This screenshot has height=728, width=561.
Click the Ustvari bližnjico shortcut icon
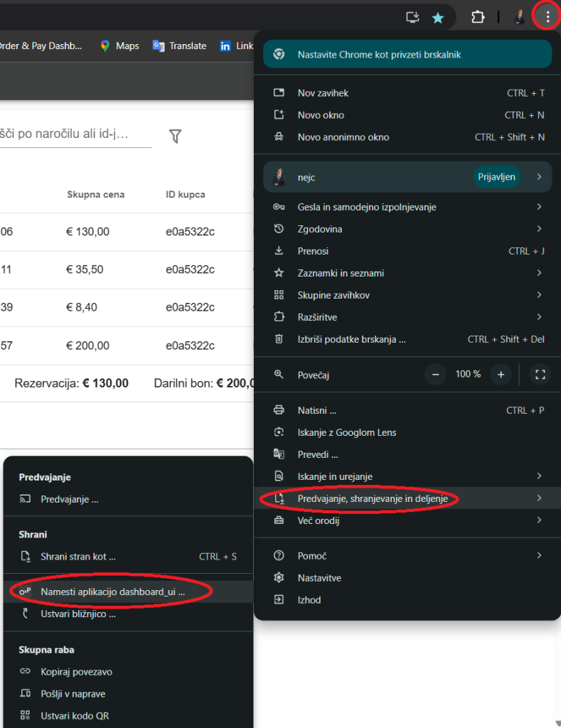pyautogui.click(x=25, y=614)
